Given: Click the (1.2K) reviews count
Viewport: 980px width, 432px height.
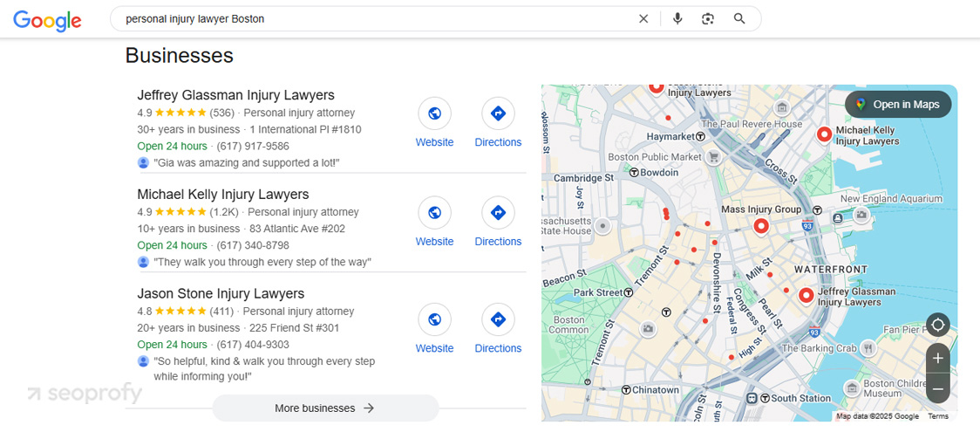Looking at the screenshot, I should coord(224,212).
